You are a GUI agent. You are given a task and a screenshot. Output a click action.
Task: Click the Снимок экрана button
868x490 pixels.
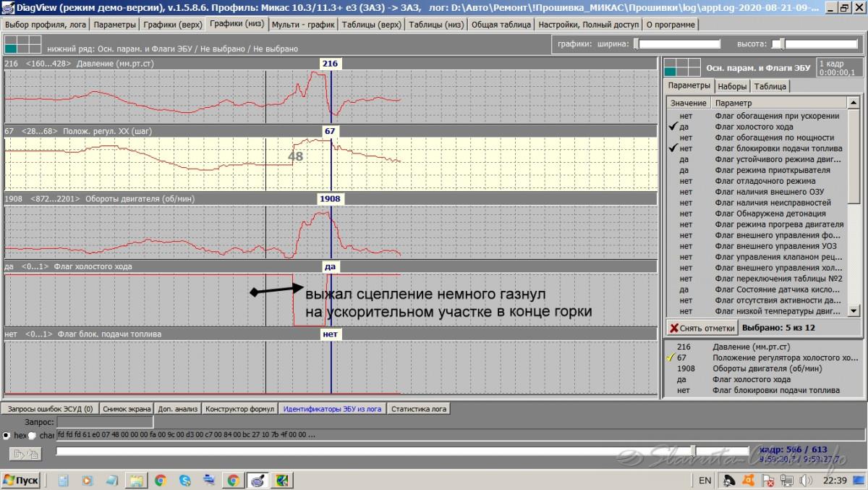(127, 409)
